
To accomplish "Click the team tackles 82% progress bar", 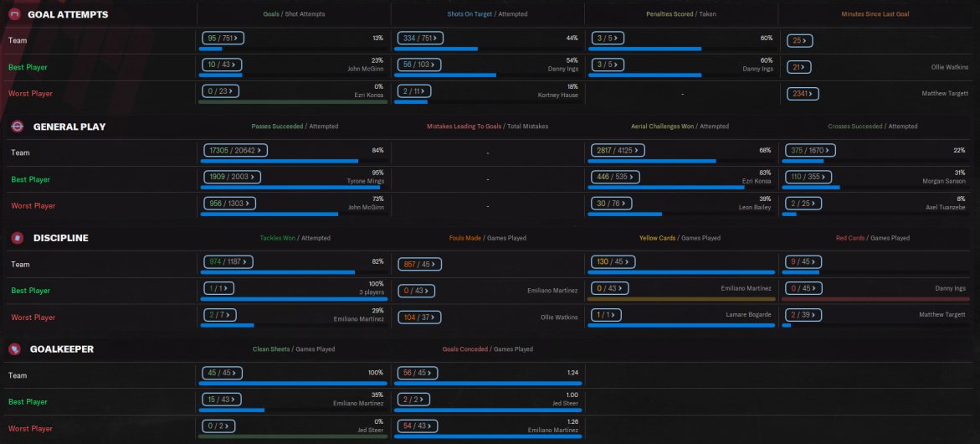I will click(x=293, y=272).
